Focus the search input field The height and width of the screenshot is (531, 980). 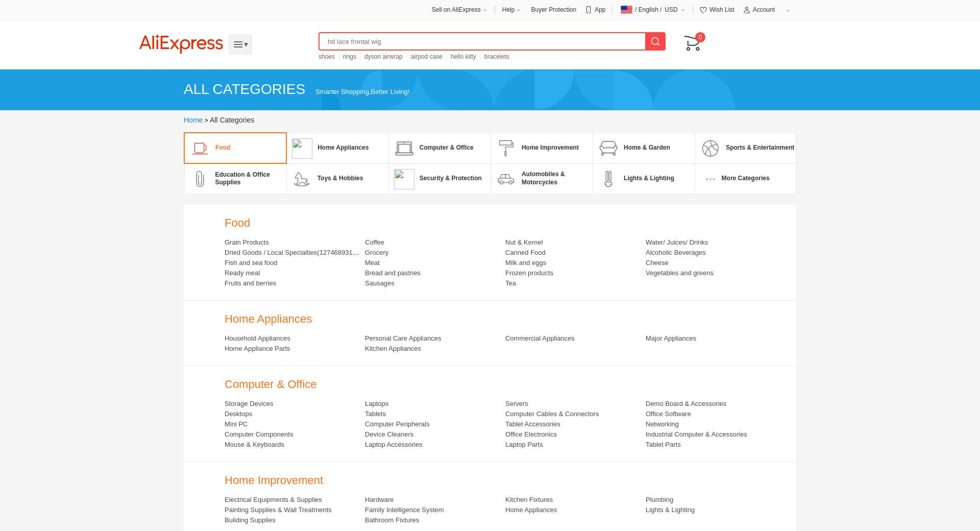[482, 41]
